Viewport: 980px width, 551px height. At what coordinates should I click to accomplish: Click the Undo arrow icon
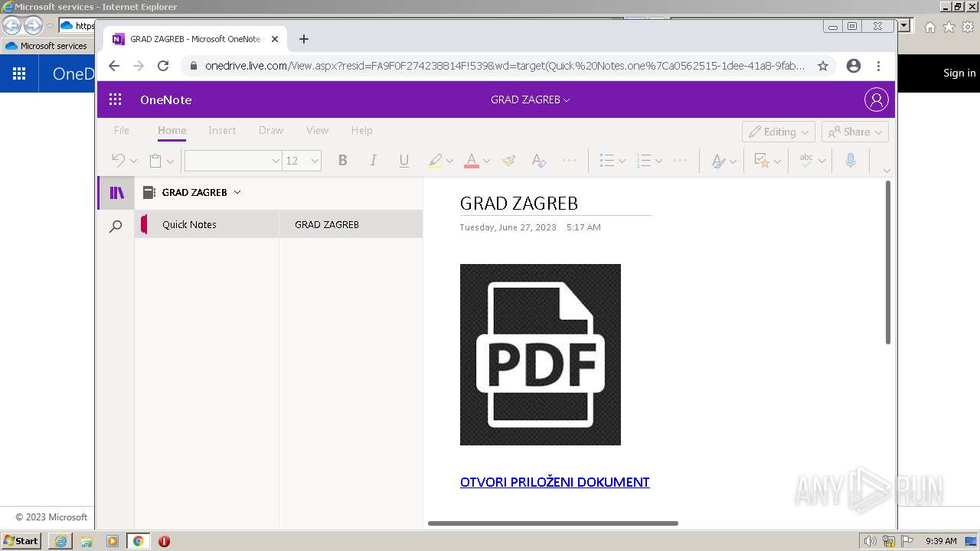tap(118, 160)
